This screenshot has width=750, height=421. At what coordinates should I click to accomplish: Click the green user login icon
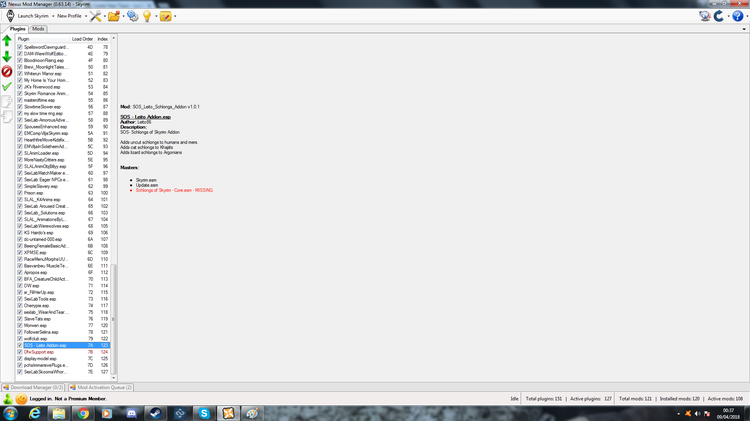(8, 399)
